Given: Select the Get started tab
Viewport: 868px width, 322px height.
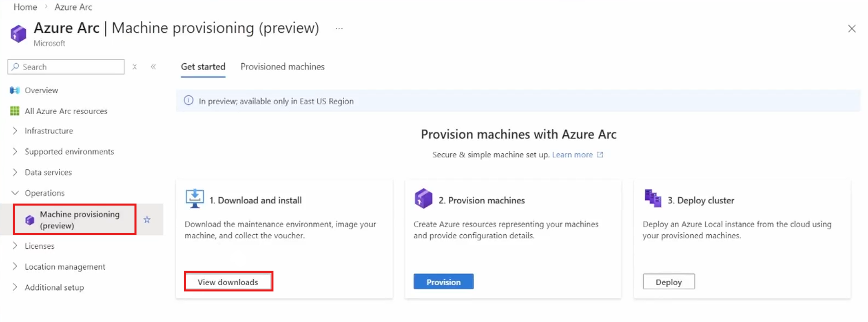Looking at the screenshot, I should point(203,66).
